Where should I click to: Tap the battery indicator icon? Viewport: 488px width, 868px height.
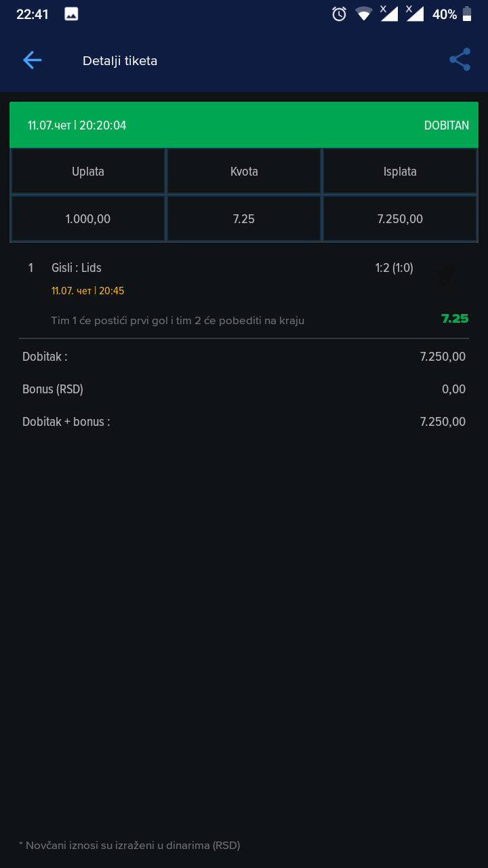(467, 14)
